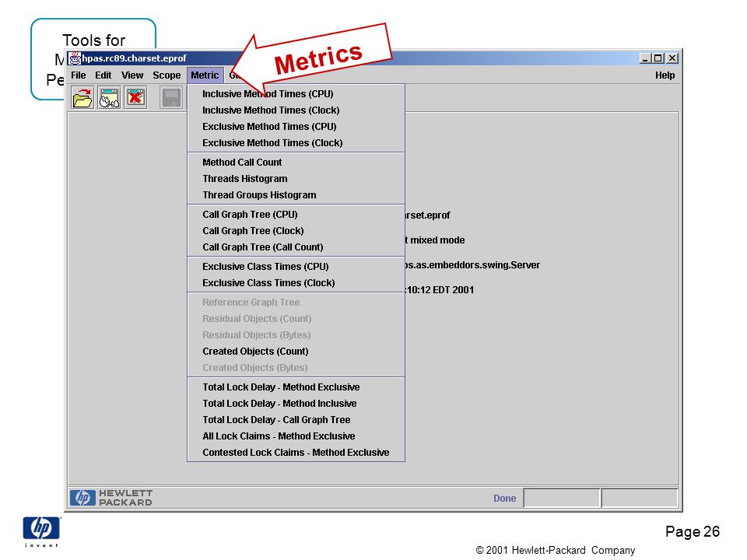Click the embeddors.swing.Server text line
Screen dimensions: 747x560
click(472, 264)
